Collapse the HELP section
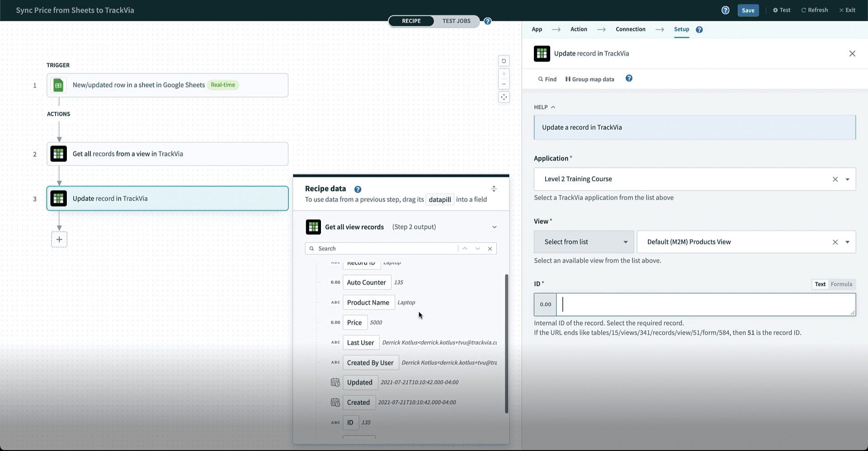The image size is (868, 451). 544,107
